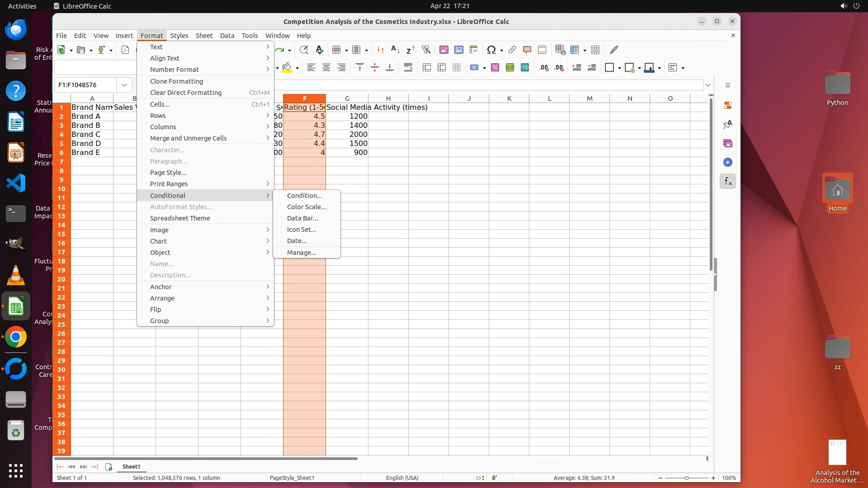Open Google Chrome from the dock
The image size is (868, 488).
pos(16,337)
